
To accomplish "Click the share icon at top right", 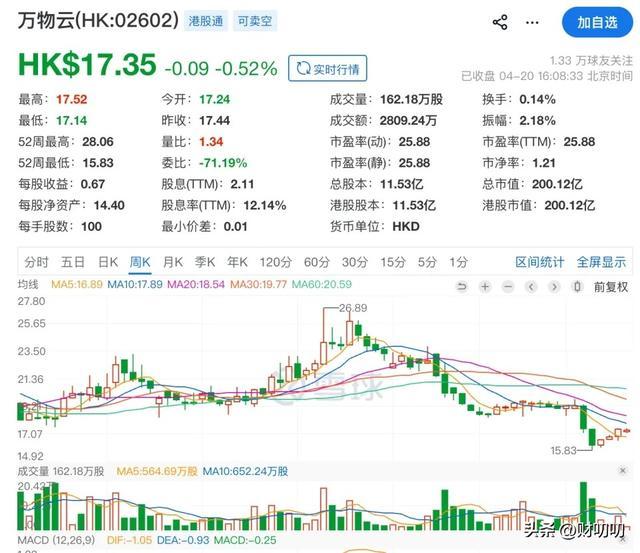I will coord(500,22).
